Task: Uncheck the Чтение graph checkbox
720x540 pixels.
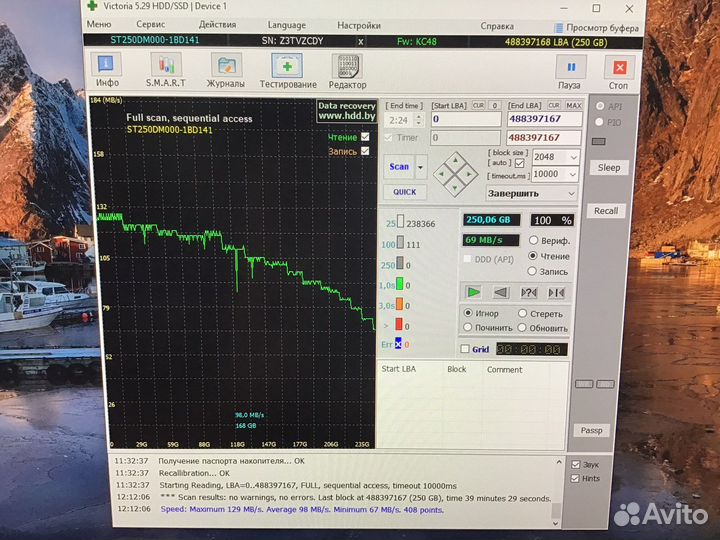Action: [365, 137]
